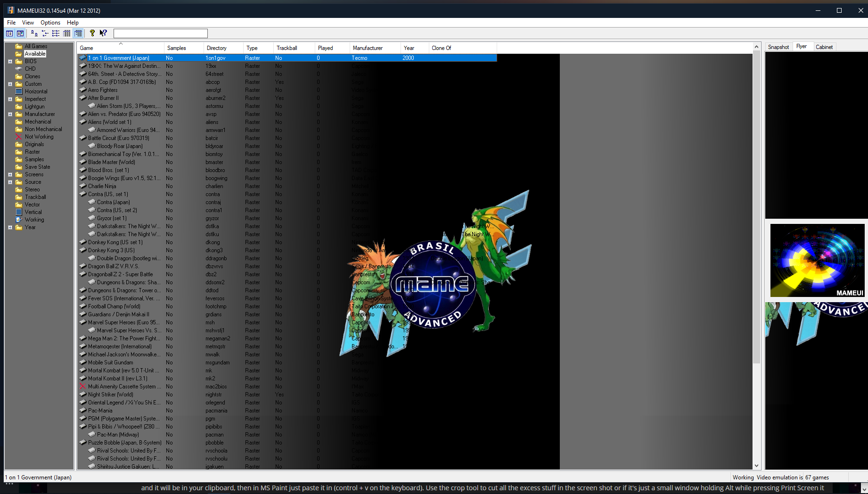Select the Save State folder

(x=37, y=167)
